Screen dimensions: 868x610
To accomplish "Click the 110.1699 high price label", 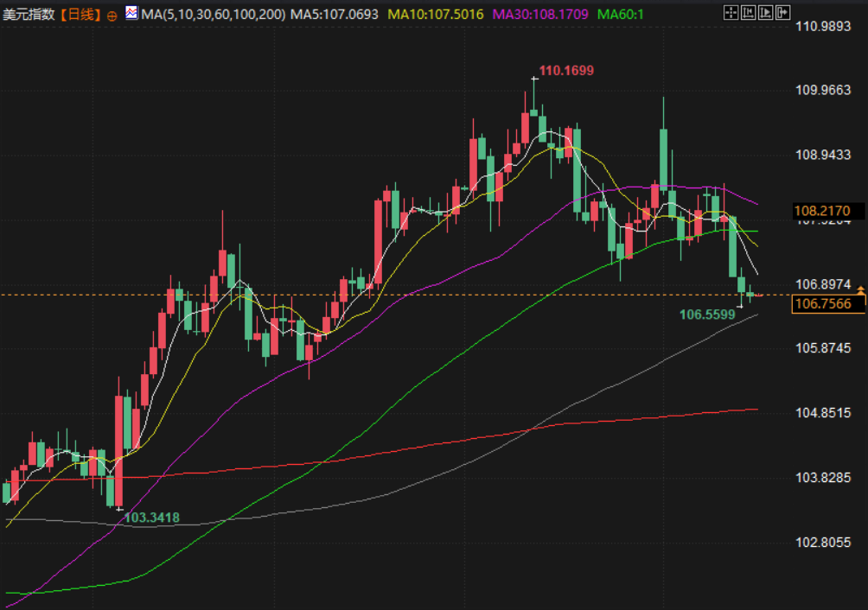I will tap(566, 71).
